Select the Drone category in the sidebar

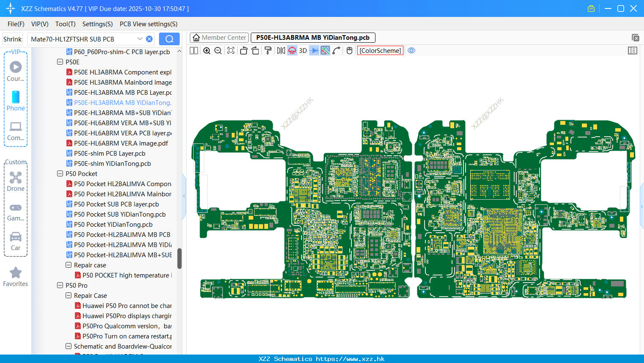tap(16, 181)
